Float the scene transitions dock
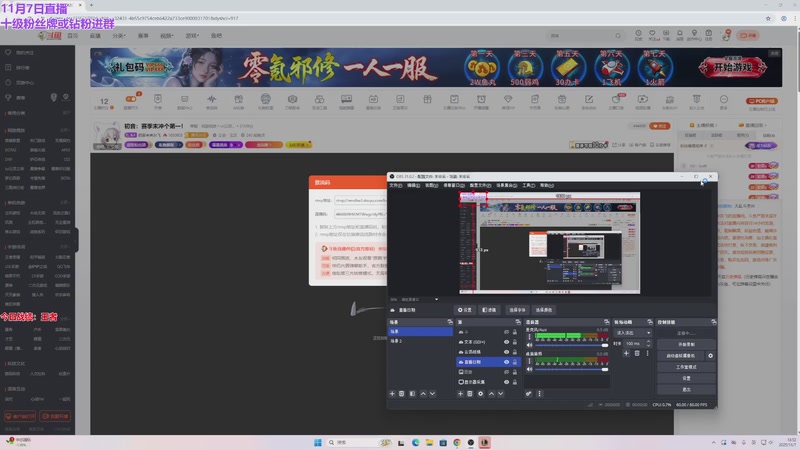The height and width of the screenshot is (450, 800). tap(649, 322)
